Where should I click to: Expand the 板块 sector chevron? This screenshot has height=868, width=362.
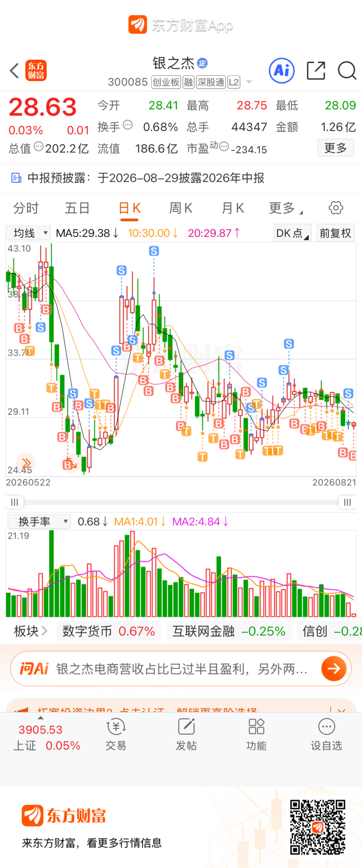(x=44, y=631)
